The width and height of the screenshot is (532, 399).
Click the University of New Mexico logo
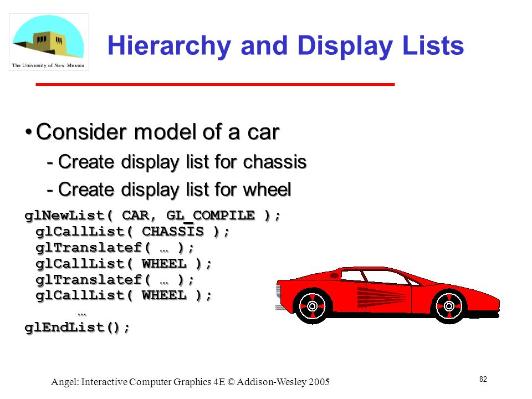pos(49,42)
